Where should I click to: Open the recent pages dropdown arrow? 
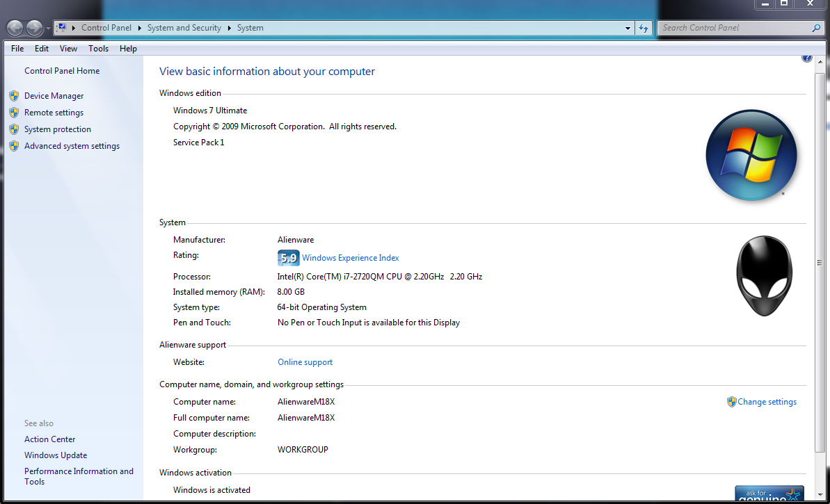coord(48,28)
